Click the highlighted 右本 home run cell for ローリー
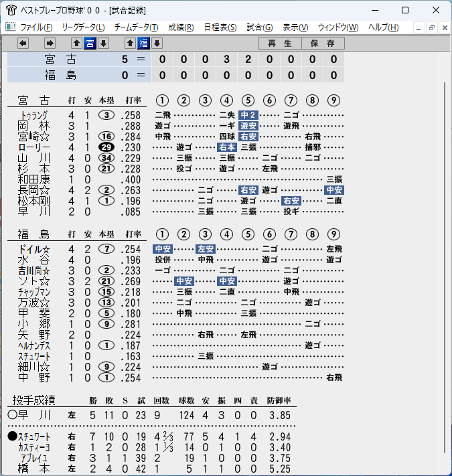Screen dimensions: 452x476 click(227, 147)
